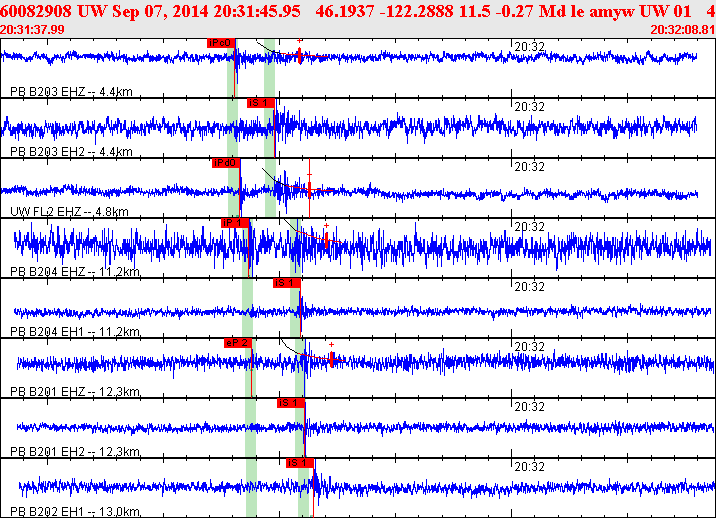Click the iPc0 pick flag on B203 EHZ
Screen dimensions: 716x518
click(x=221, y=43)
